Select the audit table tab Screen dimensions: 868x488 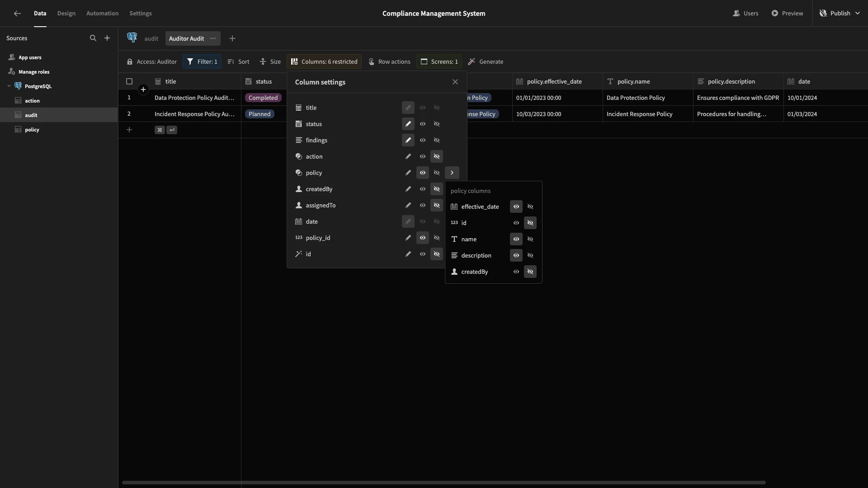[151, 39]
